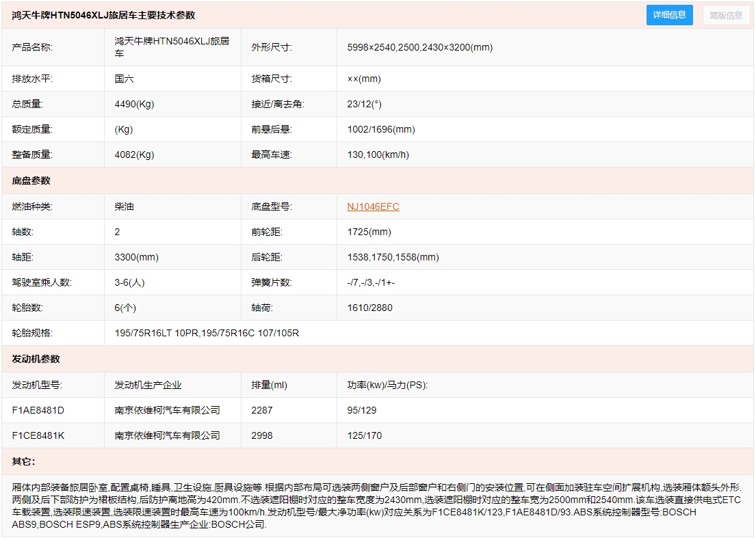This screenshot has width=756, height=540.
Task: Select rear track value 1538,1750,1558(mm)
Action: click(393, 257)
